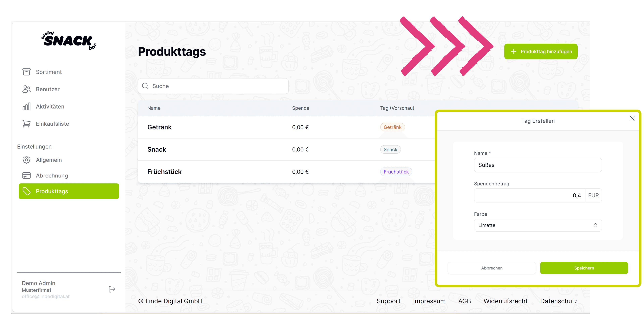644x322 pixels.
Task: Cancel the dialog with Abbrechen
Action: [492, 268]
